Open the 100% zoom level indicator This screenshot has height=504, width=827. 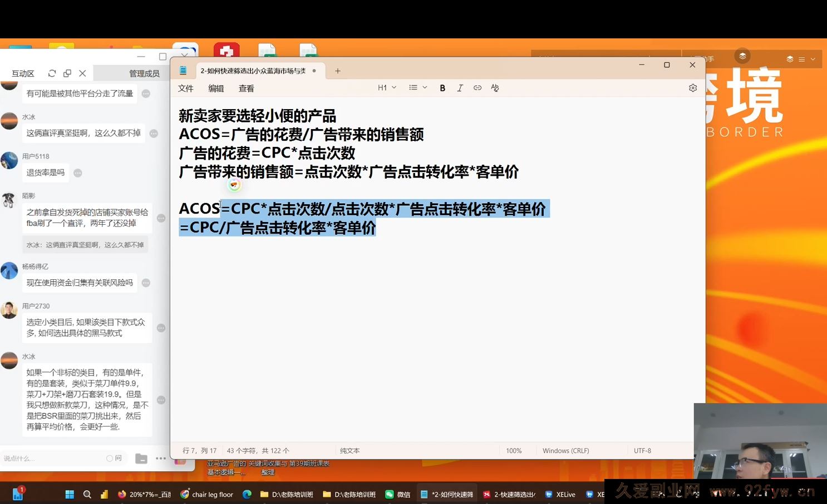514,451
